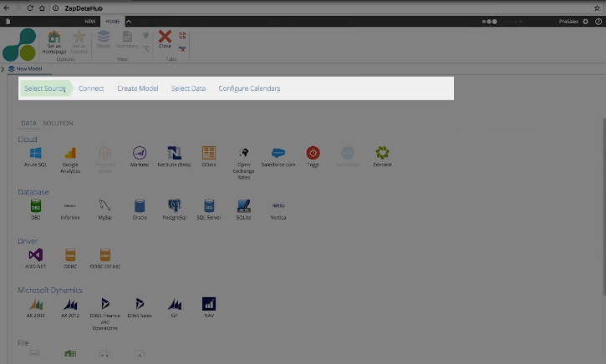Pick the Vertica database source
Image resolution: width=606 pixels, height=364 pixels.
click(x=278, y=210)
